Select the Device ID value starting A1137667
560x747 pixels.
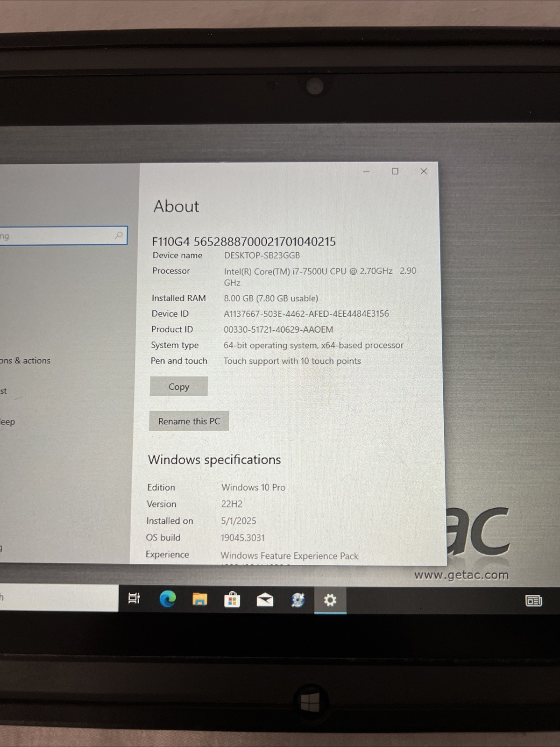(306, 313)
